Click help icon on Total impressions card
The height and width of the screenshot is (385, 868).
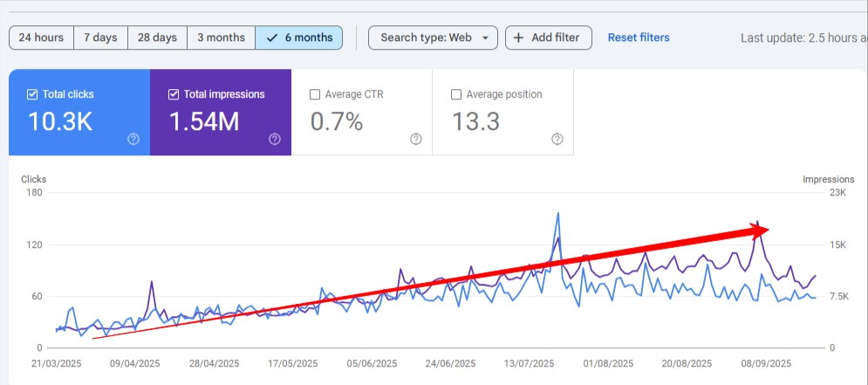click(275, 139)
